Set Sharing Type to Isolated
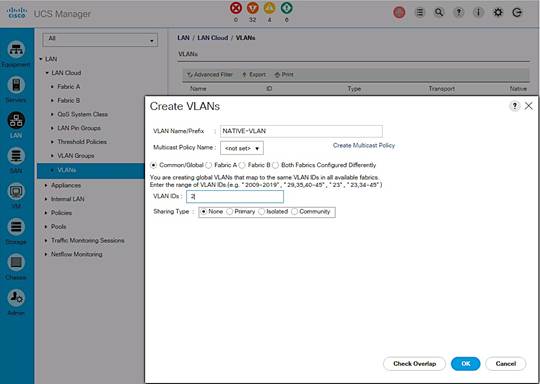 [262, 212]
